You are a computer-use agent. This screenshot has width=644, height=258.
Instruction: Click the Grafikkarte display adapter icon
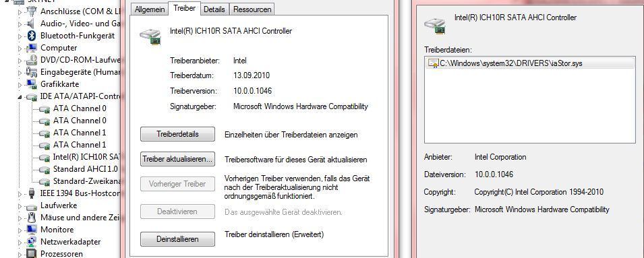tap(31, 84)
